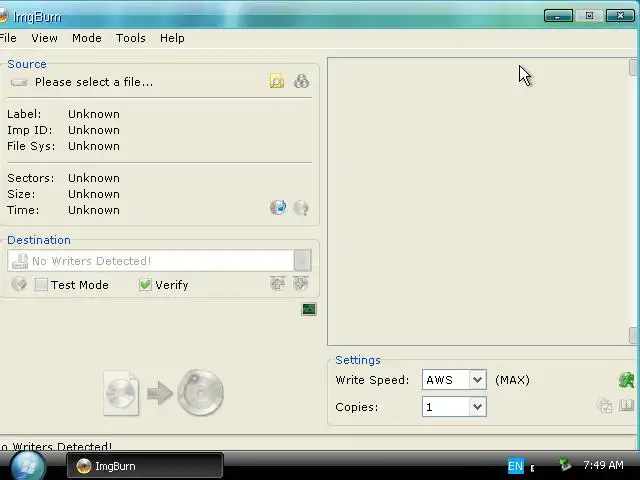Click the disc erase icon beside Test Mode

pos(19,283)
